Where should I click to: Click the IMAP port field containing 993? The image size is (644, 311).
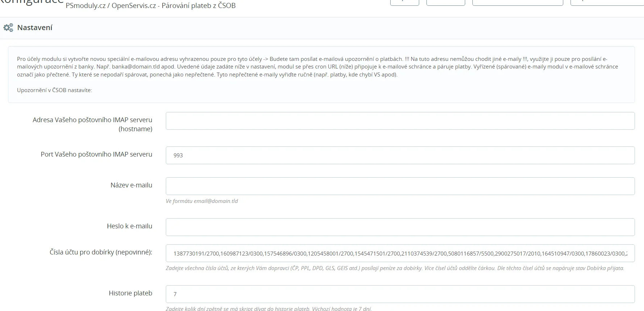400,155
